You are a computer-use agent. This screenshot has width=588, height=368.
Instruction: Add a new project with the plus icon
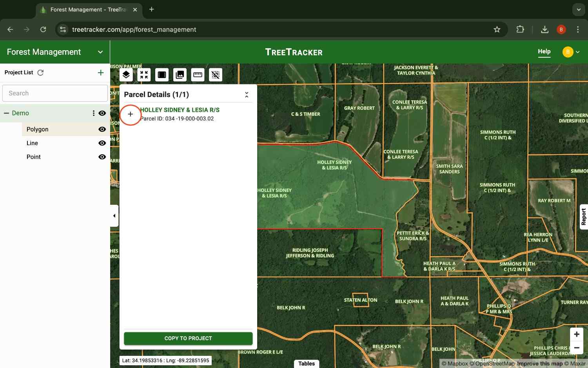pos(100,72)
